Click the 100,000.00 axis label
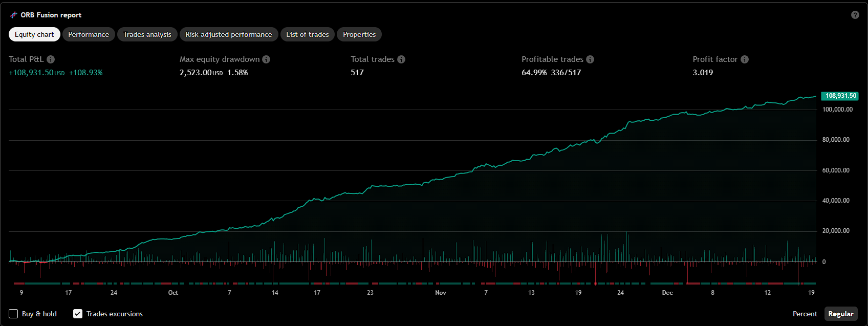The width and height of the screenshot is (868, 326). pyautogui.click(x=837, y=110)
